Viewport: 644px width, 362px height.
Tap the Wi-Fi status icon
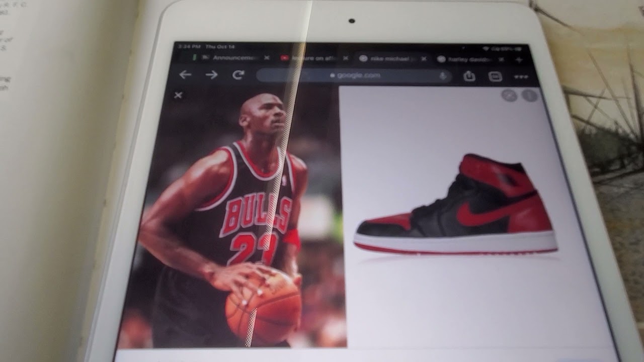point(486,48)
